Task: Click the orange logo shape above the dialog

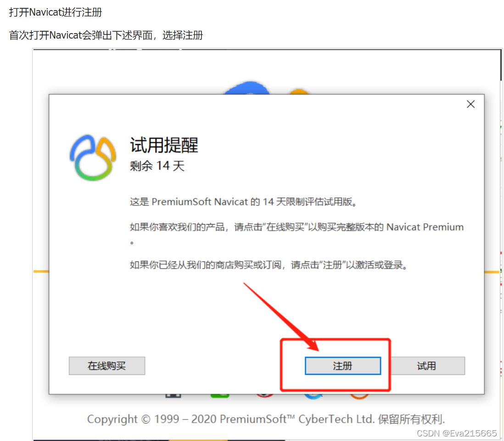Action: (299, 91)
